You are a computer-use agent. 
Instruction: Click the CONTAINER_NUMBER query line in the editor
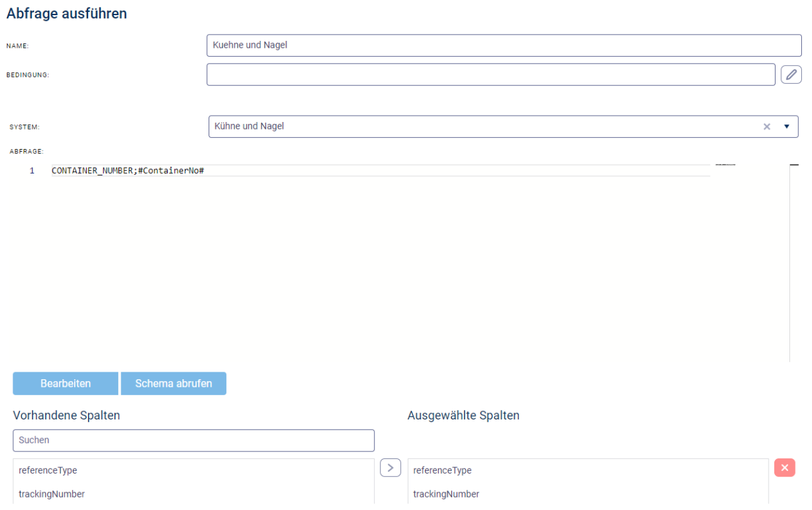[x=128, y=170]
